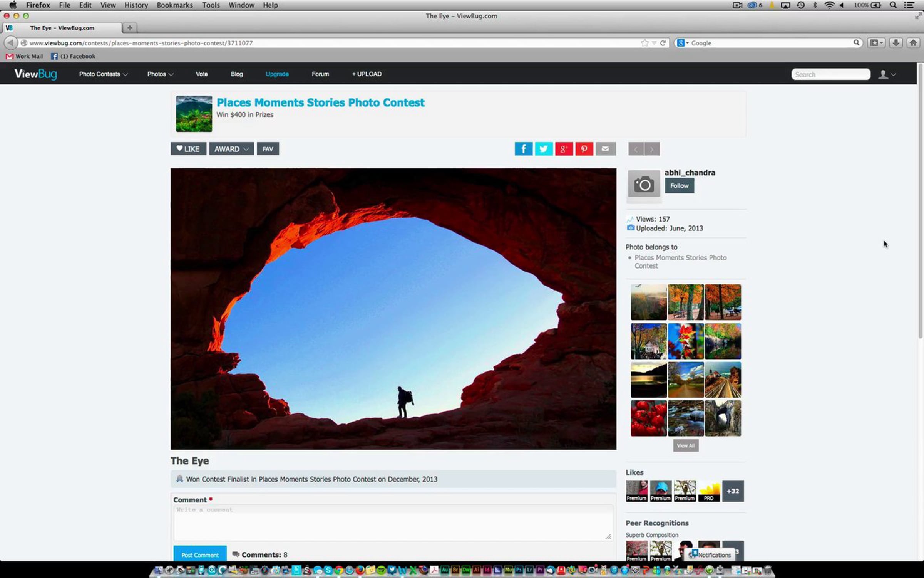Toggle FAV for this photo
924x578 pixels.
coord(268,149)
